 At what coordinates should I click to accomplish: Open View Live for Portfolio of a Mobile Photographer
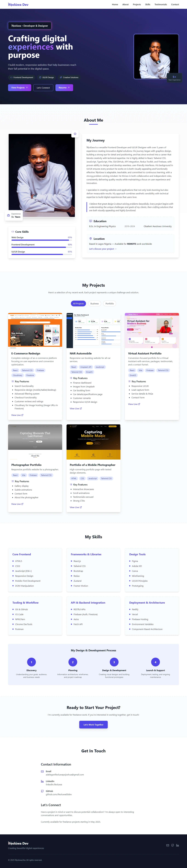pos(76,507)
